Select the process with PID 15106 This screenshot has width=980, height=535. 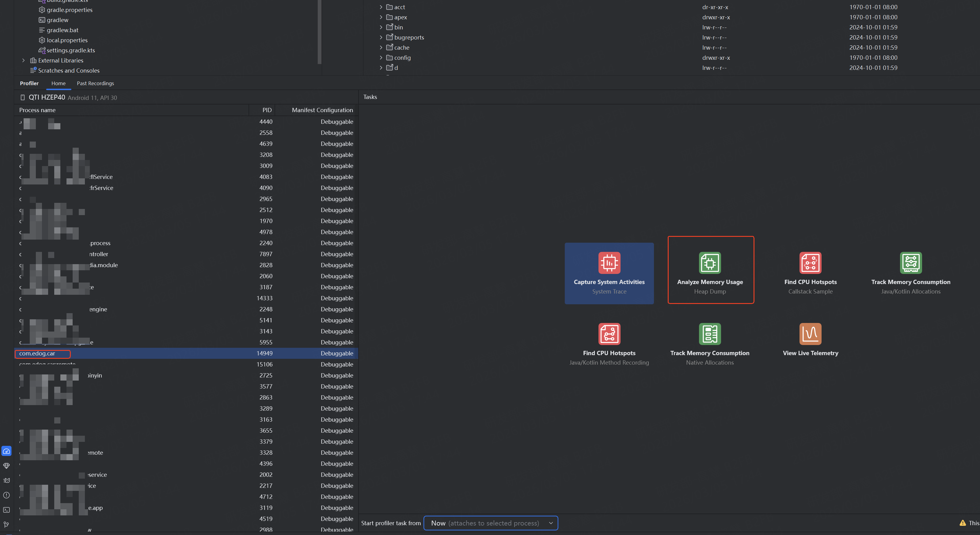point(186,364)
